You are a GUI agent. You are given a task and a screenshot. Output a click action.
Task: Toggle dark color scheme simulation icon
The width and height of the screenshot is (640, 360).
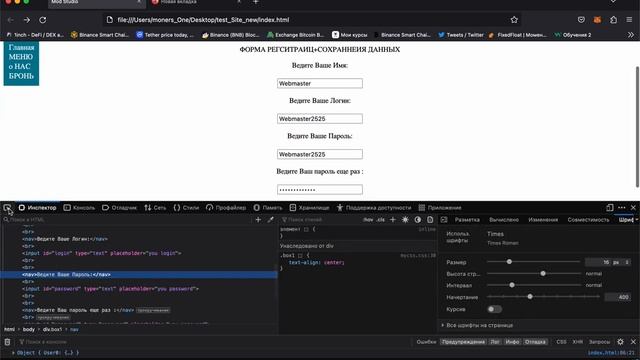[x=418, y=220]
